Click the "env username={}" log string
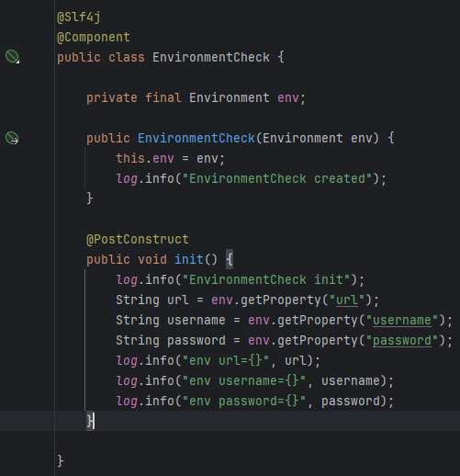460x476 pixels. click(244, 380)
